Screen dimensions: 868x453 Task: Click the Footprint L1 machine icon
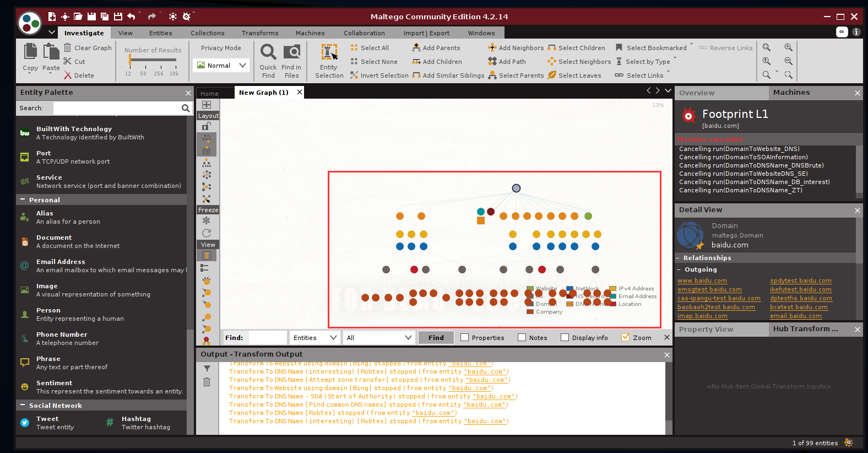pos(689,115)
